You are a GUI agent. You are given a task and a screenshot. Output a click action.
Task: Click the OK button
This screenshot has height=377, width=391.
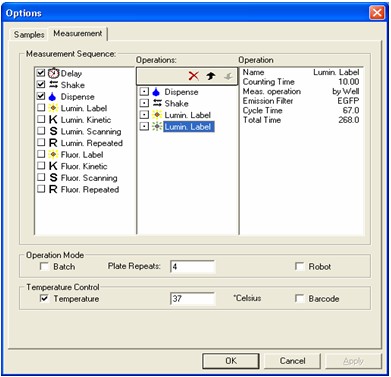click(231, 361)
